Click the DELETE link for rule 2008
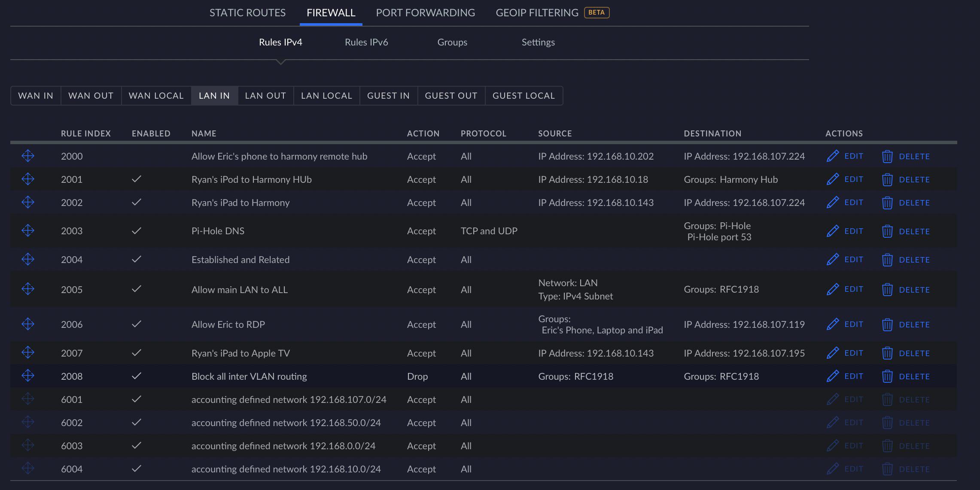 [914, 376]
